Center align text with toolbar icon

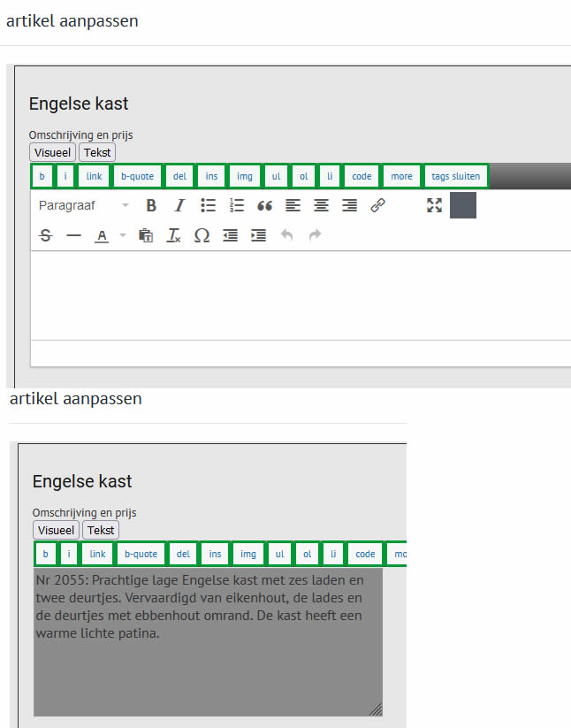pyautogui.click(x=321, y=205)
